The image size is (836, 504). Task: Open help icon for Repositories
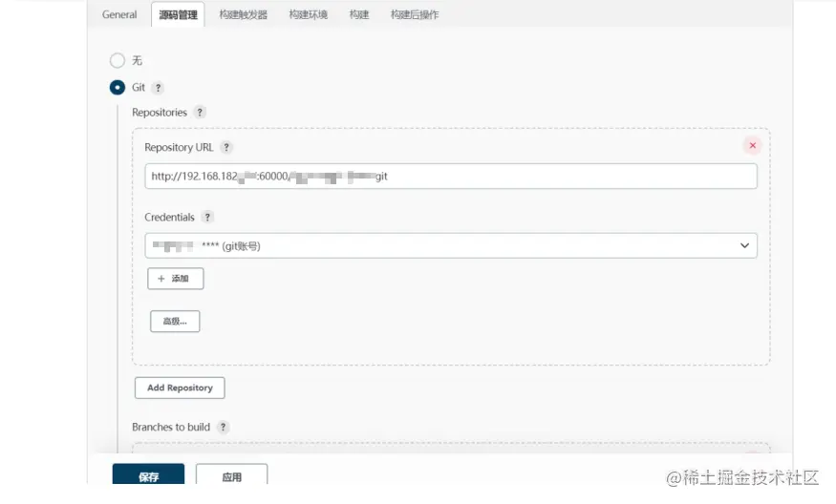(x=200, y=113)
